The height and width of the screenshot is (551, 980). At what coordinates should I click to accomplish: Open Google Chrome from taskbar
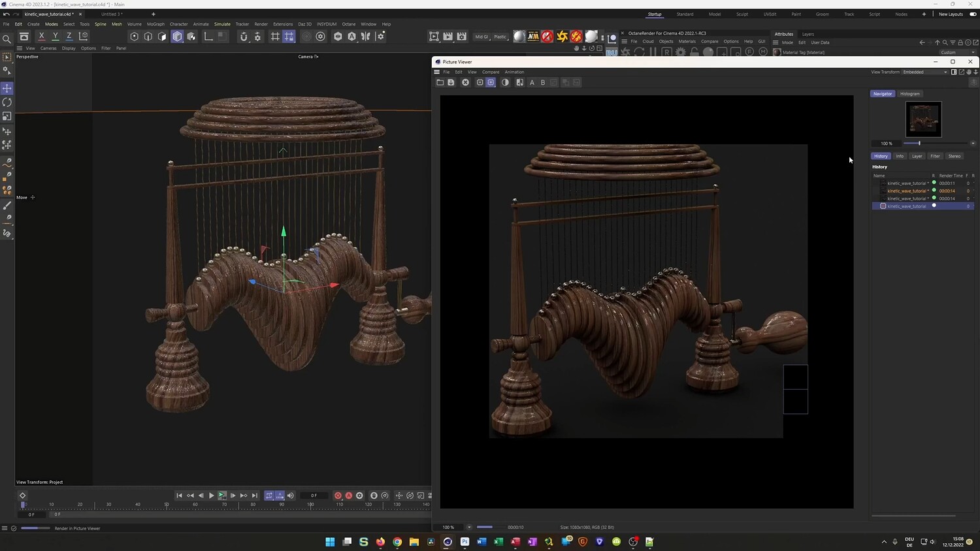coord(397,542)
